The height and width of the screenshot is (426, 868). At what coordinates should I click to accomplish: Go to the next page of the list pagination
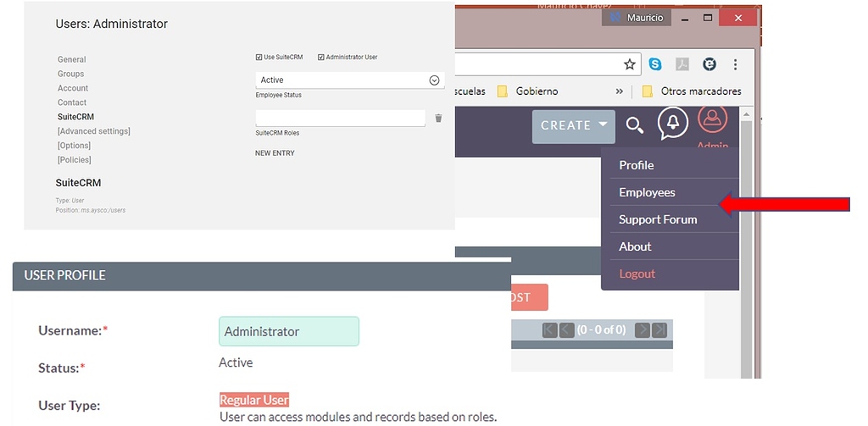[643, 330]
